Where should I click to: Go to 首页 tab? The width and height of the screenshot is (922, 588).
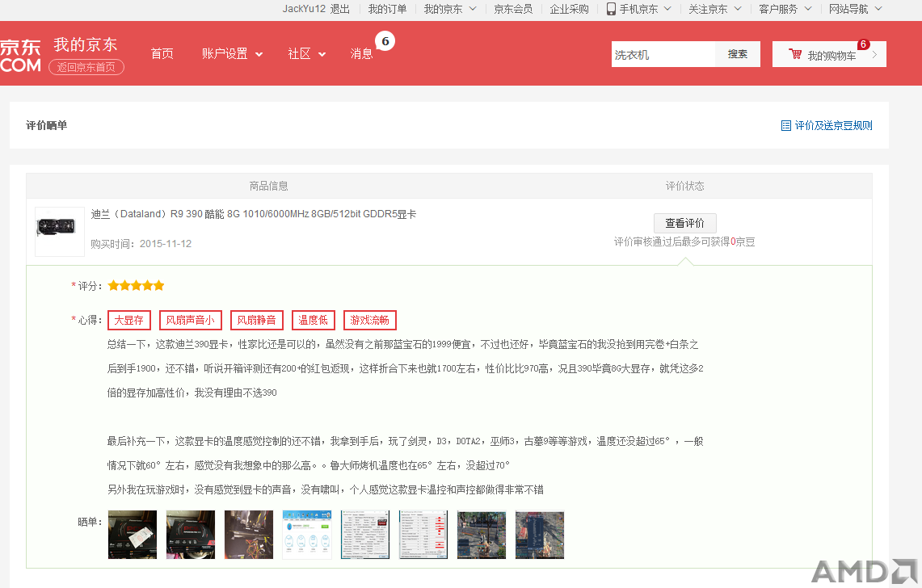pos(162,54)
